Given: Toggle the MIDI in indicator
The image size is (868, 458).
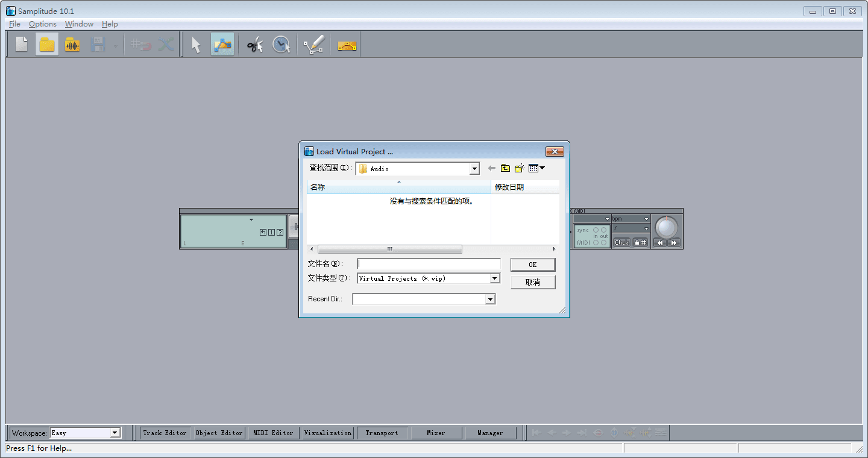Looking at the screenshot, I should [596, 242].
